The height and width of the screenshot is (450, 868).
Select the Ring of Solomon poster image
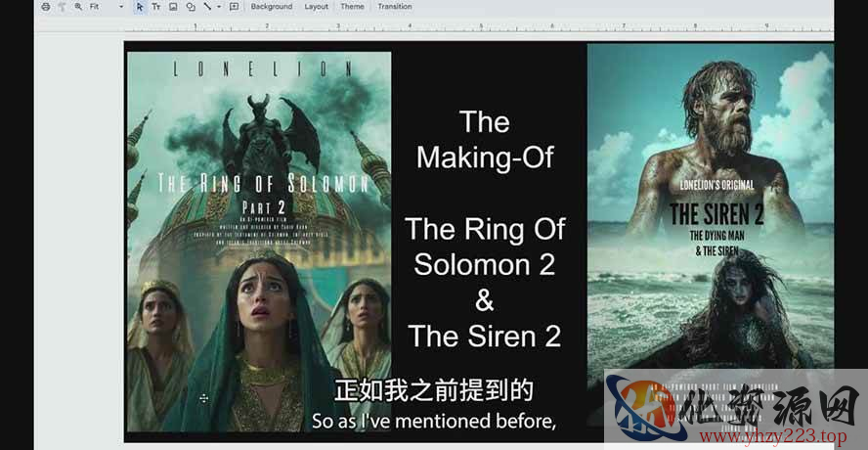[259, 242]
